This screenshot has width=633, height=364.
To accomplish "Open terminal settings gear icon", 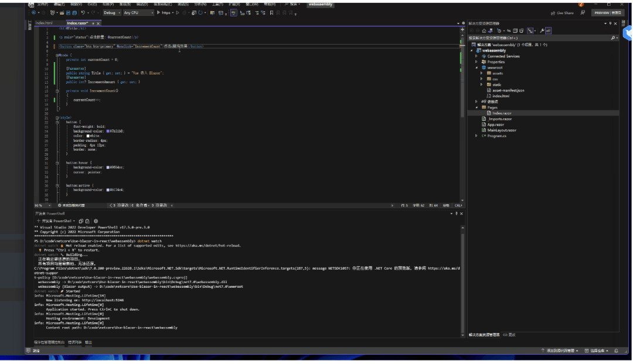I will [x=96, y=221].
